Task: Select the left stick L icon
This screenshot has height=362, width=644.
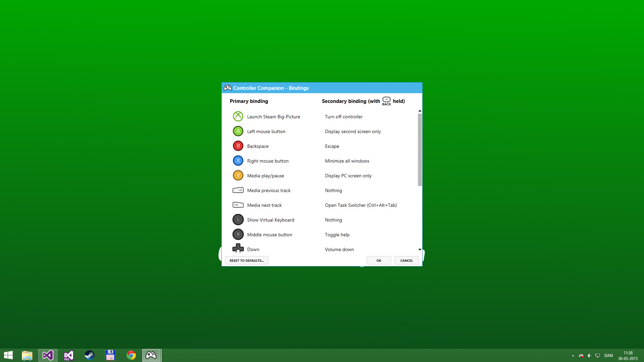Action: (x=238, y=220)
